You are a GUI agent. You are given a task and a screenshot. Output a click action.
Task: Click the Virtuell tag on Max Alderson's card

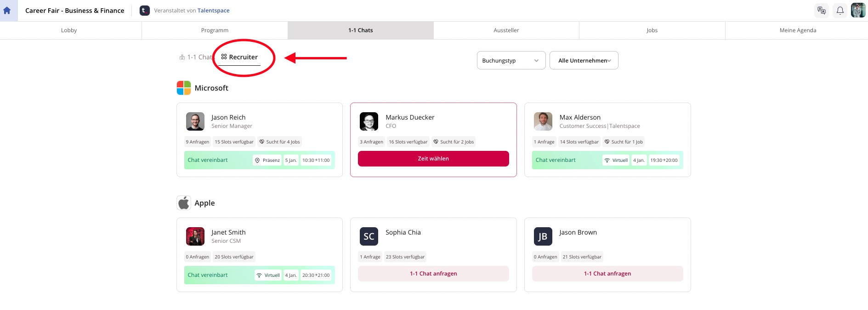[x=616, y=160]
